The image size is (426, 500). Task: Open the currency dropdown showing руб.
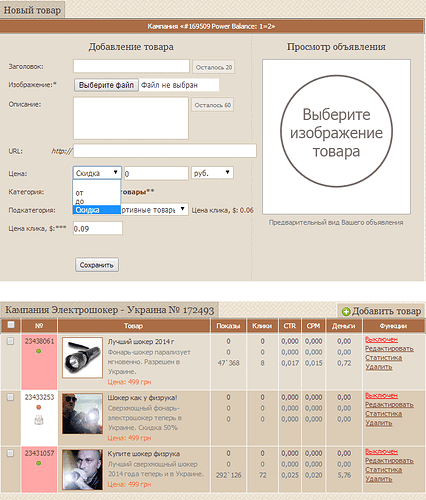point(212,173)
